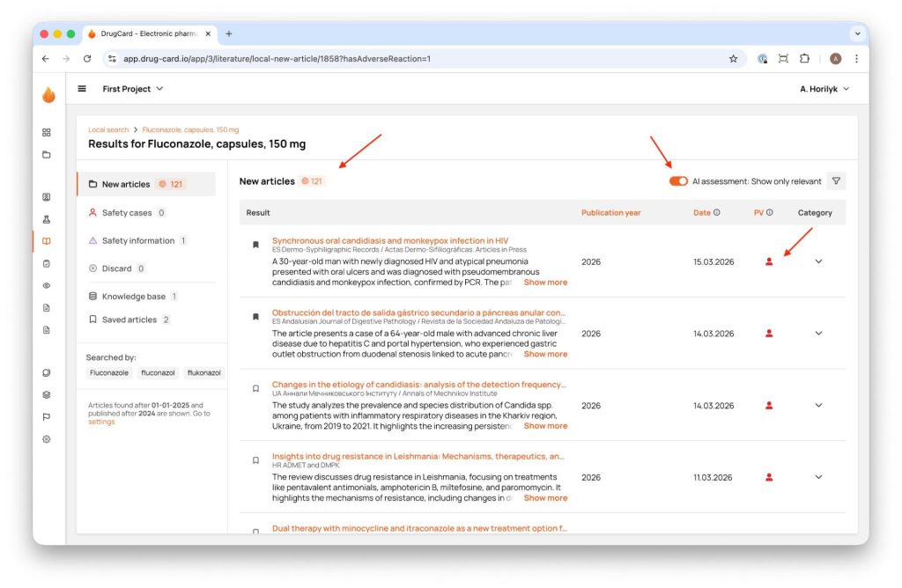The height and width of the screenshot is (588, 902).
Task: Open the flag icon in left sidebar
Action: [47, 416]
